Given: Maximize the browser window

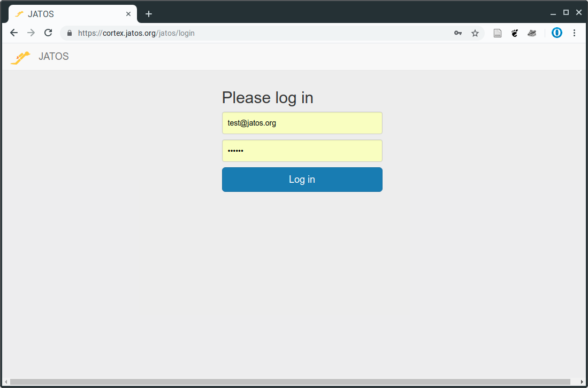Looking at the screenshot, I should [x=566, y=13].
